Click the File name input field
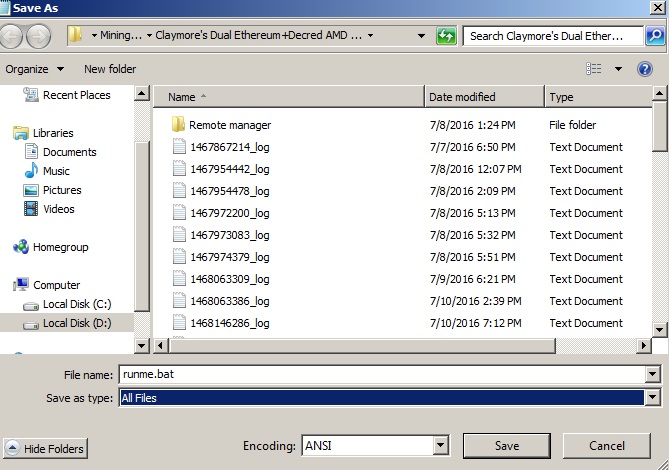 pyautogui.click(x=383, y=374)
